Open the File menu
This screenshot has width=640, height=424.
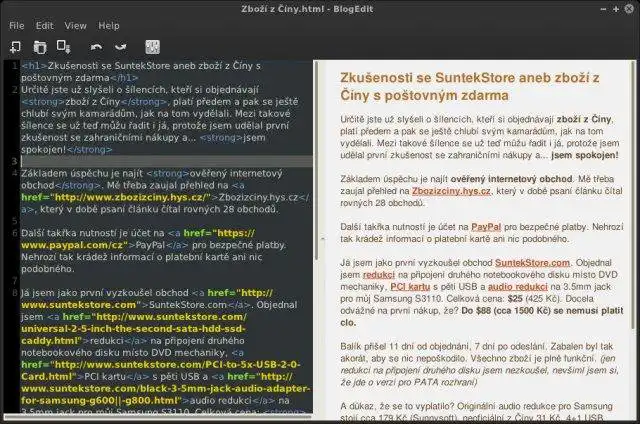click(17, 26)
